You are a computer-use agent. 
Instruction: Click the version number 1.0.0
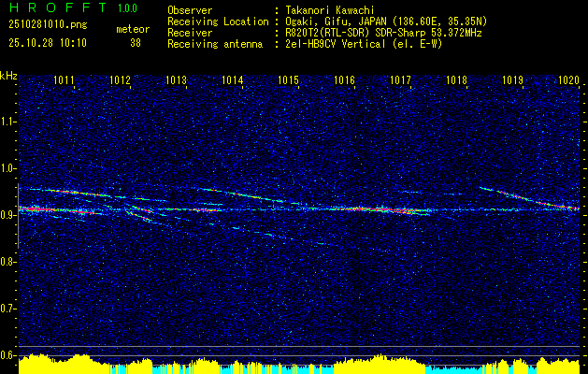pos(127,8)
